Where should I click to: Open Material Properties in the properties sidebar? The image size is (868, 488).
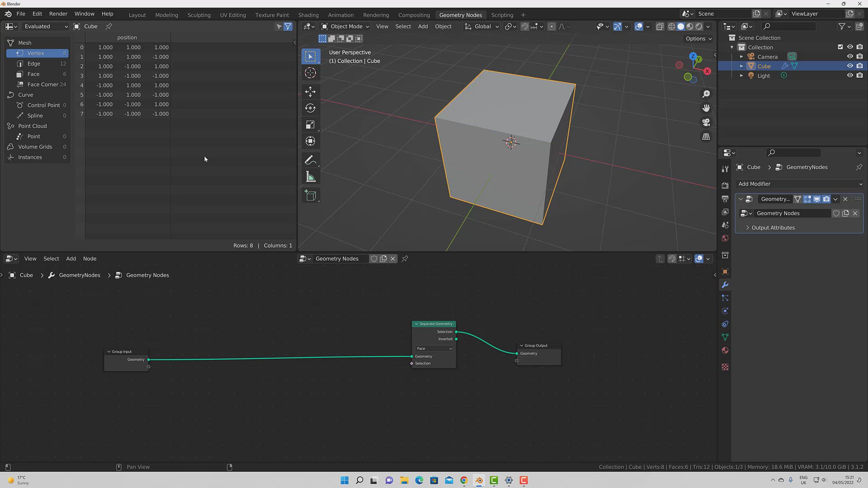(x=725, y=350)
